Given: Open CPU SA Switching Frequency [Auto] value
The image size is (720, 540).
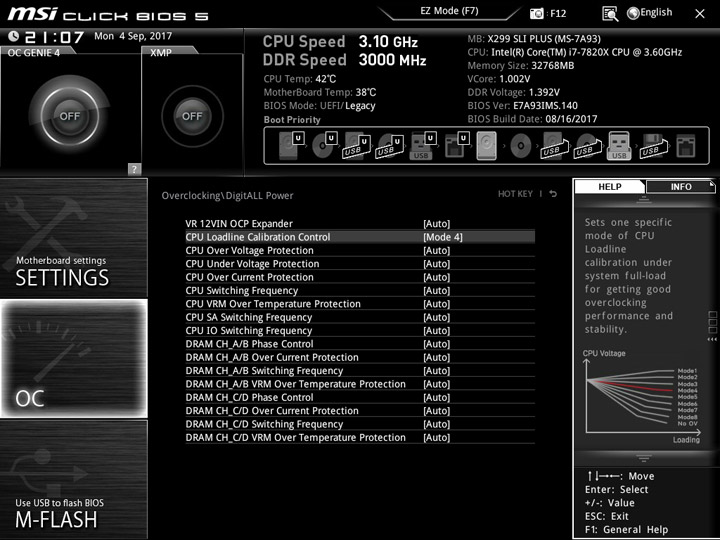Looking at the screenshot, I should click(437, 317).
